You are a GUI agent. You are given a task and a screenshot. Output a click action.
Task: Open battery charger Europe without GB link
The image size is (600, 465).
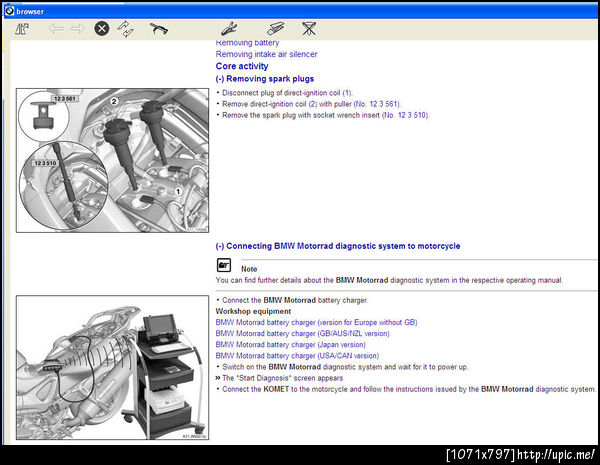(316, 323)
